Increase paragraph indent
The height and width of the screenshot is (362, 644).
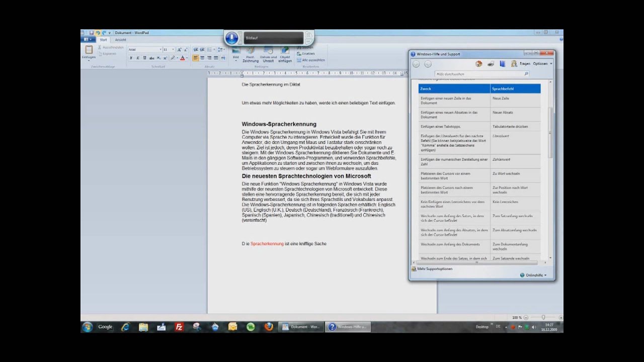[x=202, y=50]
